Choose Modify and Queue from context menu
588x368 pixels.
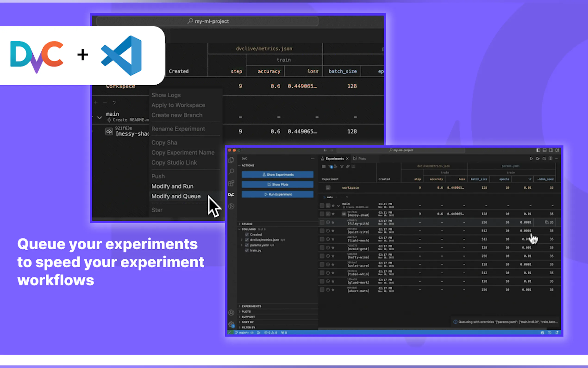pos(176,196)
